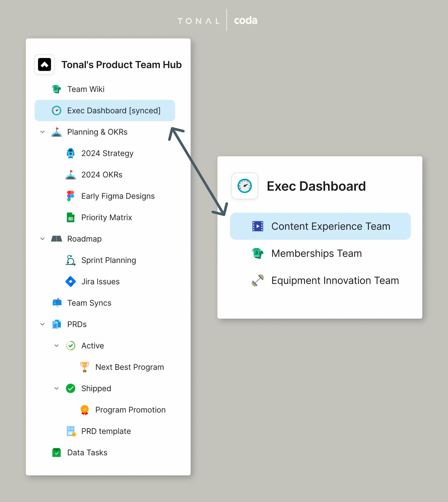
Task: Click the Shipped folder label
Action: (x=96, y=388)
